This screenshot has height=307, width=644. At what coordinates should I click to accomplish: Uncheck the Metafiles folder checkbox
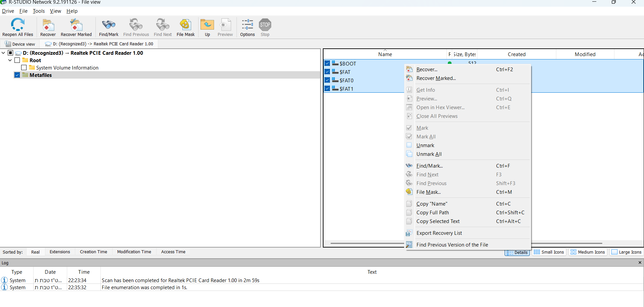point(17,75)
